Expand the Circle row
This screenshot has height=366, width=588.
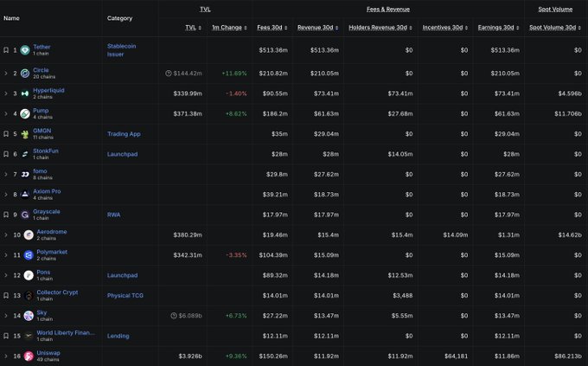tap(6, 74)
